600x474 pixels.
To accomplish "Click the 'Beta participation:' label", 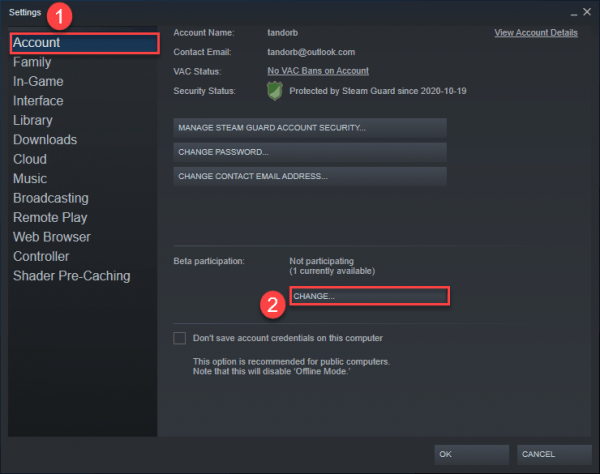I will click(209, 261).
